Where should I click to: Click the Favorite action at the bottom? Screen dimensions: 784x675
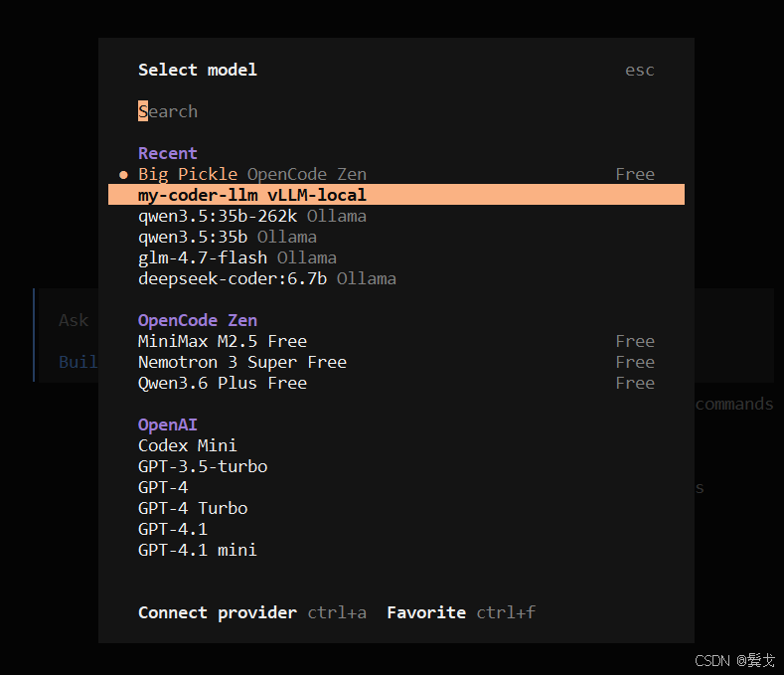[426, 613]
